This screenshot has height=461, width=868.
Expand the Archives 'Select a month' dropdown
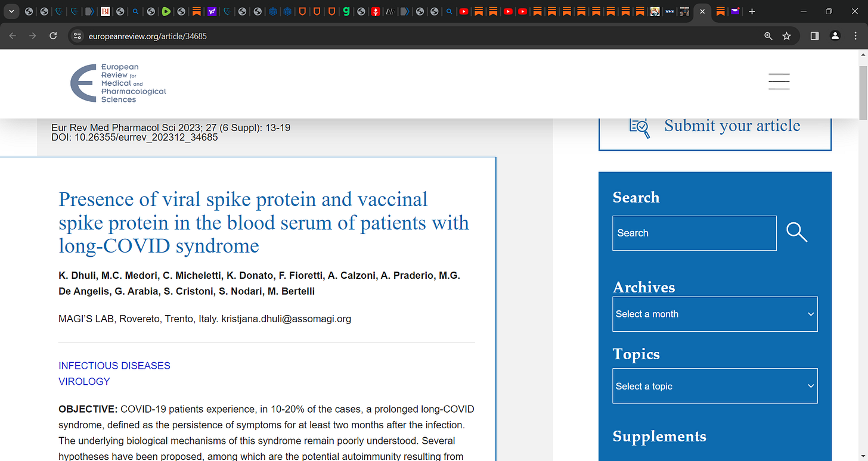715,314
